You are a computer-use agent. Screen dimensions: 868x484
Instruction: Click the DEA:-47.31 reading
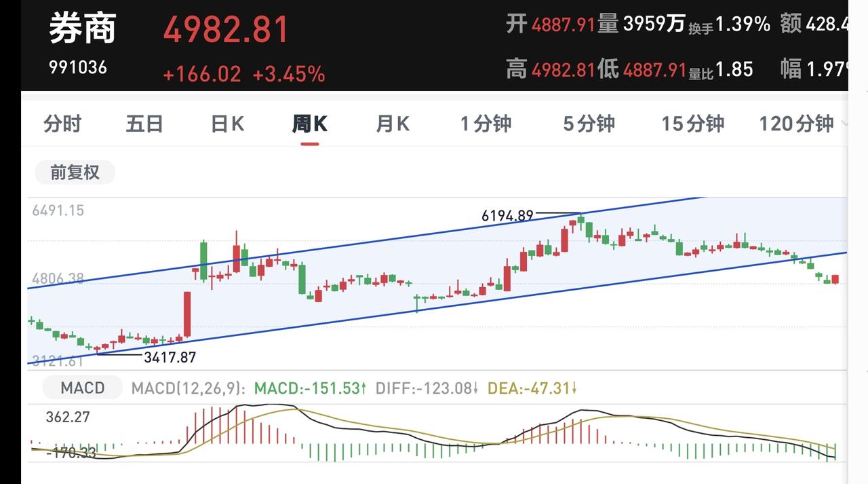(532, 388)
